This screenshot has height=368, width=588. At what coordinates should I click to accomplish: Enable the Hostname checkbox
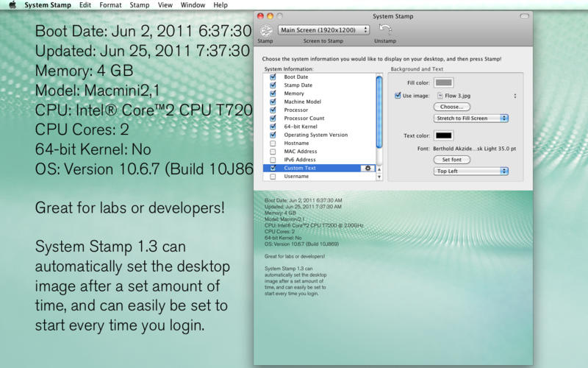(x=273, y=144)
